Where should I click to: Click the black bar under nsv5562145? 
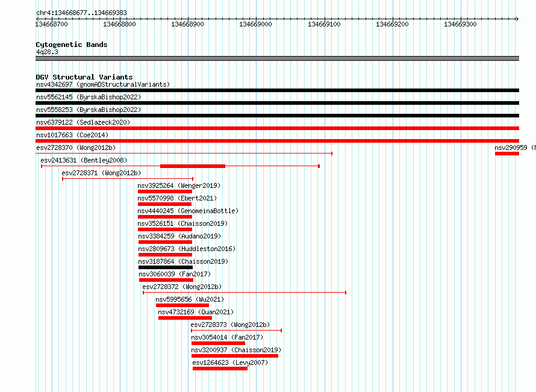tap(277, 103)
